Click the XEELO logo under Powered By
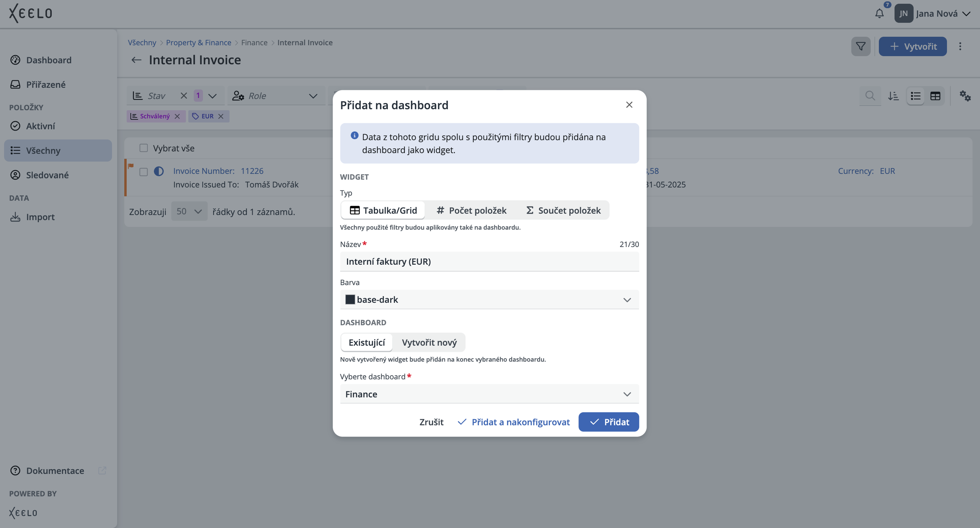The height and width of the screenshot is (528, 980). 23,513
